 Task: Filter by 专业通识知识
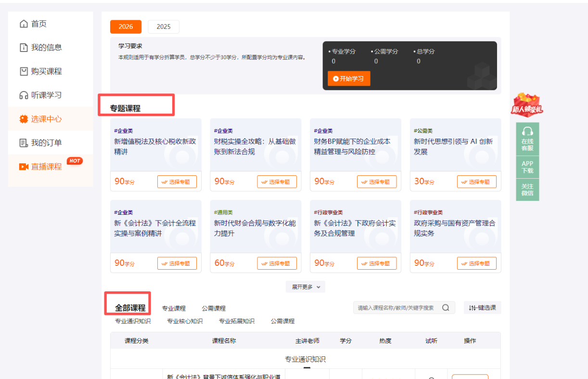(133, 321)
